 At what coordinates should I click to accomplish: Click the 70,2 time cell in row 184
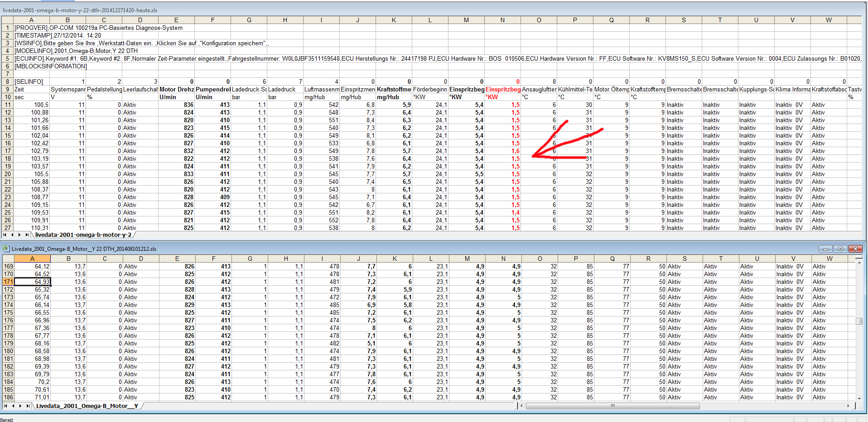pos(33,382)
